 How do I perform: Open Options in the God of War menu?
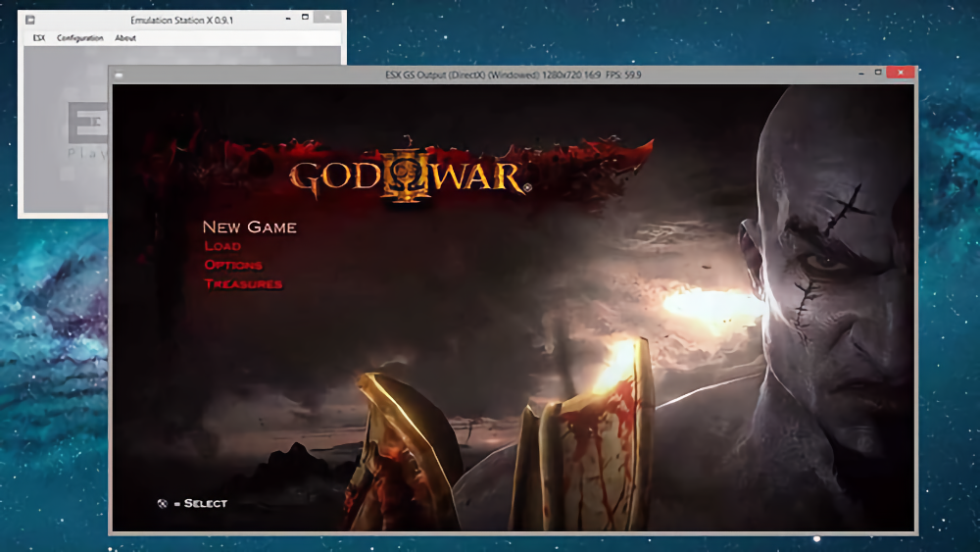pos(233,265)
